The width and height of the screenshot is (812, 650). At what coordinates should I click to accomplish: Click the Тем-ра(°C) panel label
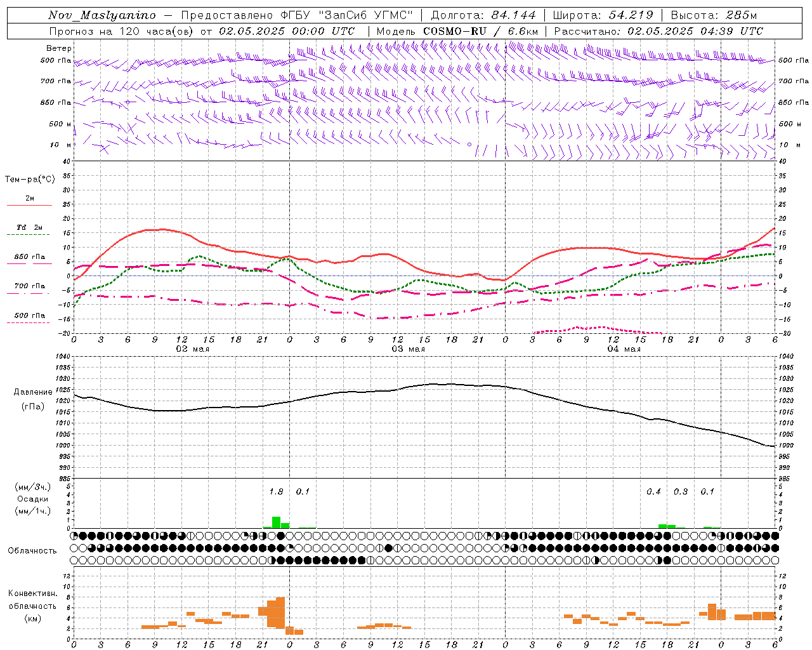[30, 180]
